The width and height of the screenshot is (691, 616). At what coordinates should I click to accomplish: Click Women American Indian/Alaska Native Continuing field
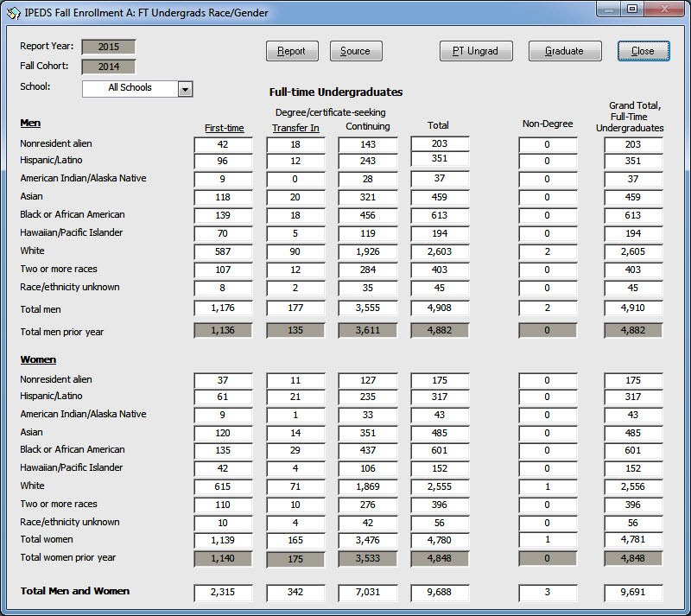click(368, 415)
